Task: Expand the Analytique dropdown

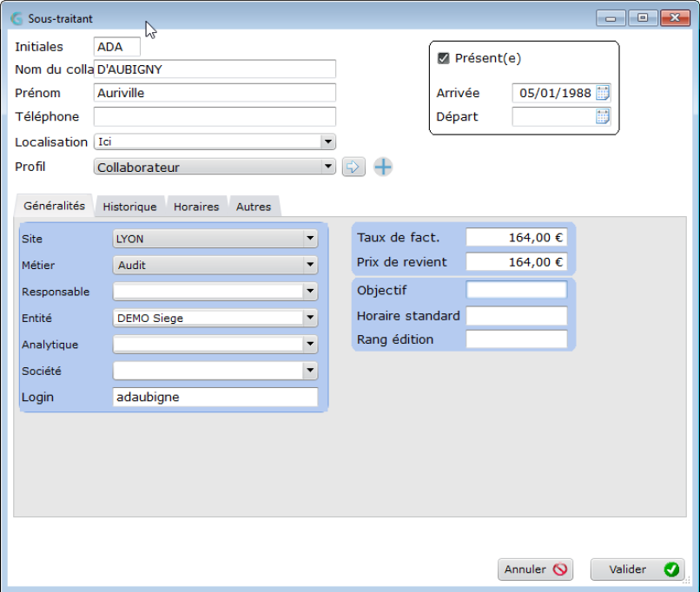Action: click(x=310, y=344)
